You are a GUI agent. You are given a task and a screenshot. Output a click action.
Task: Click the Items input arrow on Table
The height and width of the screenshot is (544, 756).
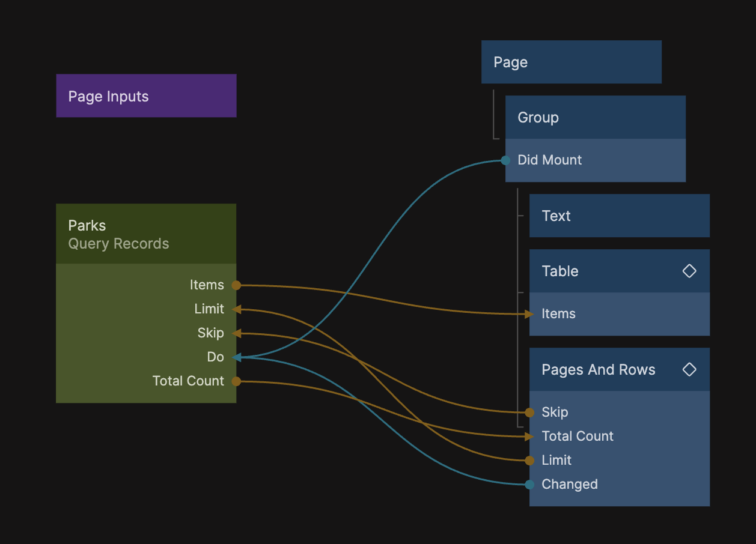click(529, 314)
